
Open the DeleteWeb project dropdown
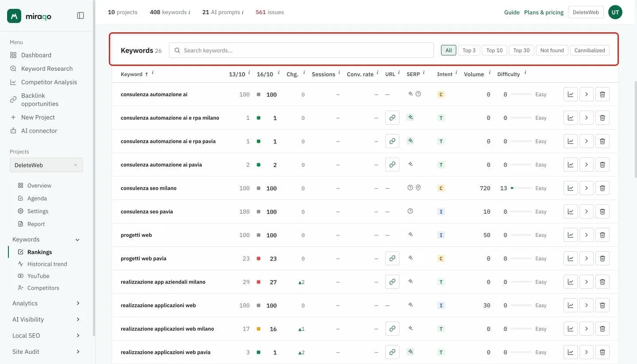click(x=46, y=165)
